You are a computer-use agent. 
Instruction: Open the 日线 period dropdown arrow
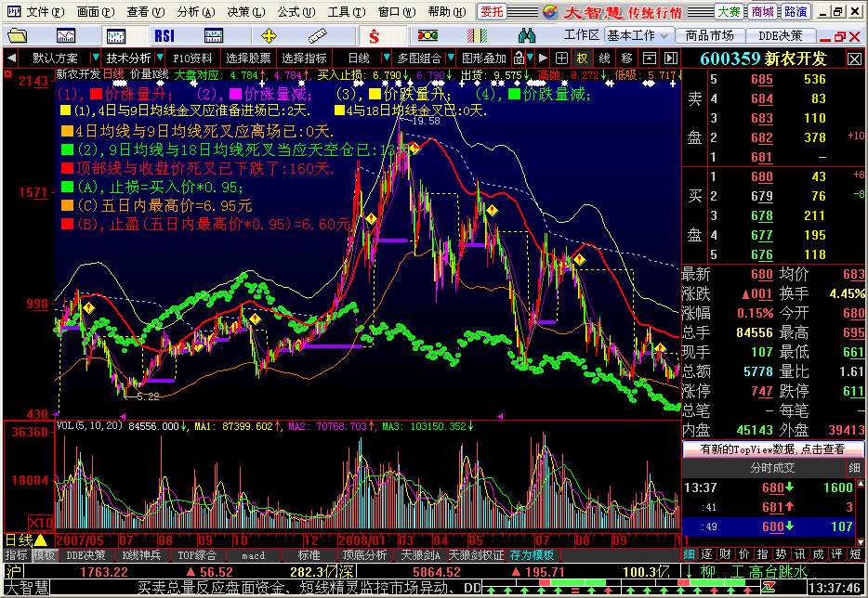pos(387,58)
